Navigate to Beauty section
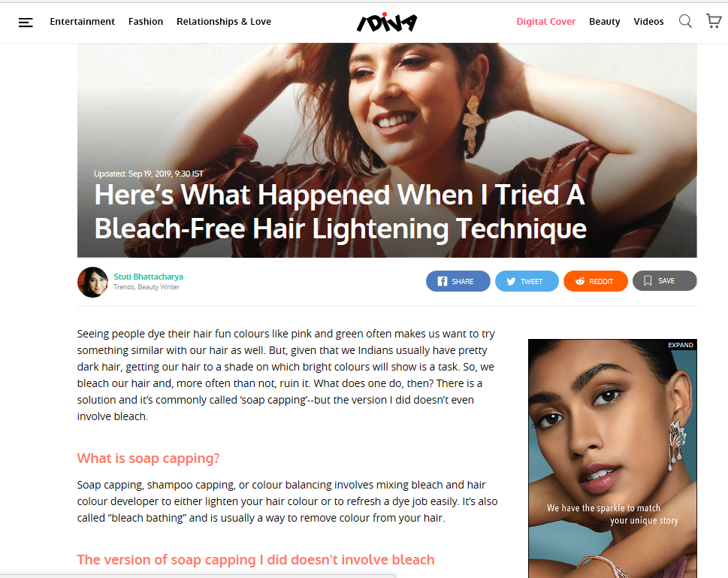 (605, 21)
